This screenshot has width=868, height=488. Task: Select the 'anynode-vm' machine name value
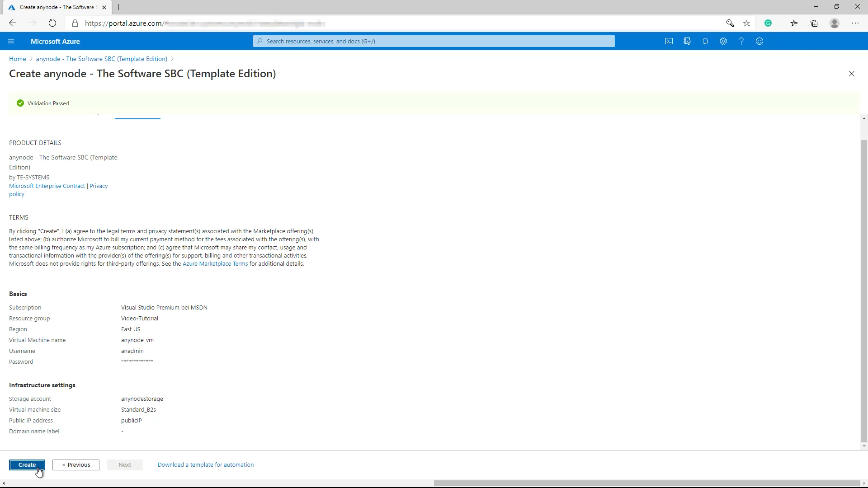137,340
